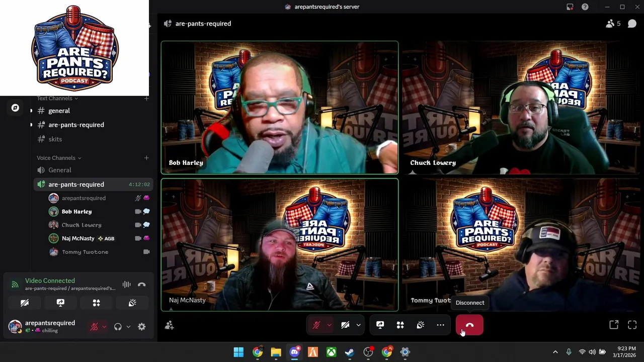Screen dimensions: 644x362
Task: Click the AGB server tag badge
Action: pos(106,238)
